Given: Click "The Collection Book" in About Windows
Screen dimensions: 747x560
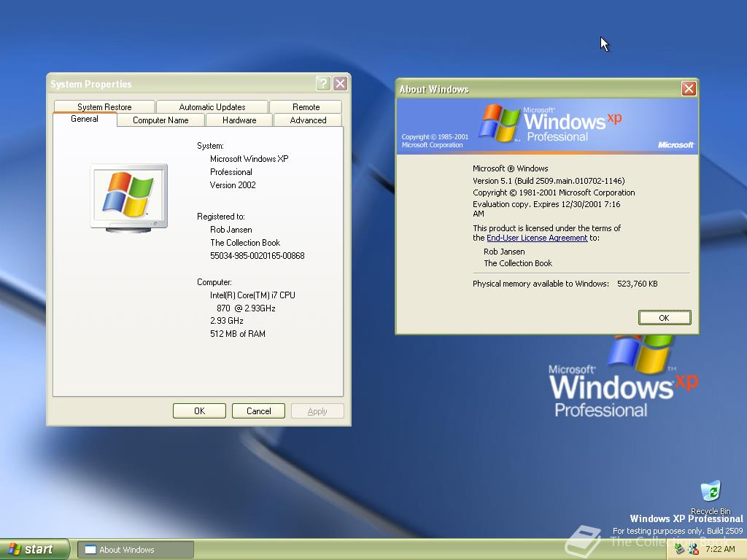Looking at the screenshot, I should 518,263.
